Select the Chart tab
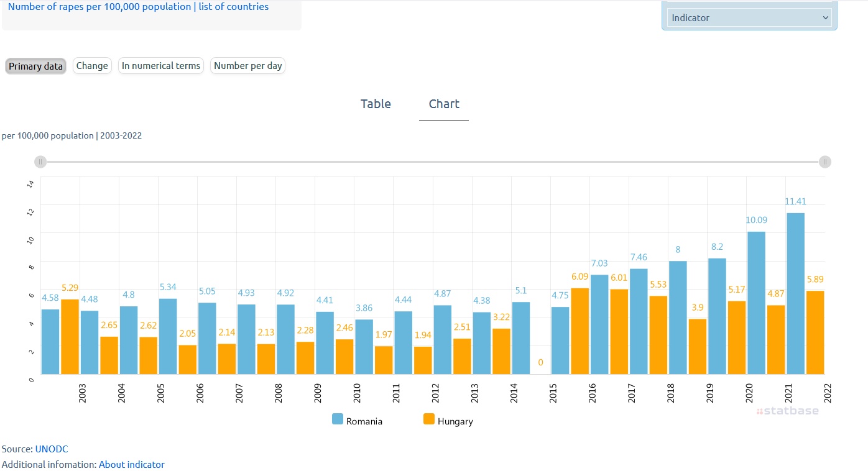This screenshot has height=471, width=868. 444,104
